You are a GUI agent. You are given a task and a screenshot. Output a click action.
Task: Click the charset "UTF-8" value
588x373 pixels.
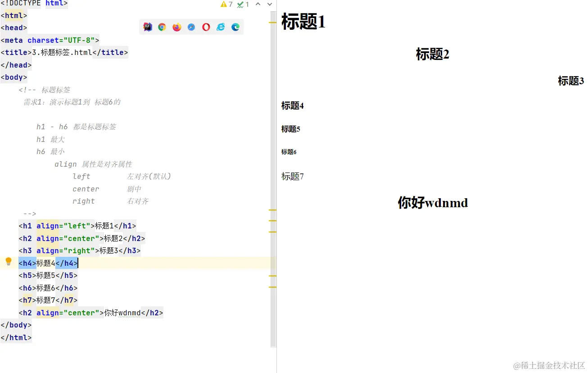(79, 40)
